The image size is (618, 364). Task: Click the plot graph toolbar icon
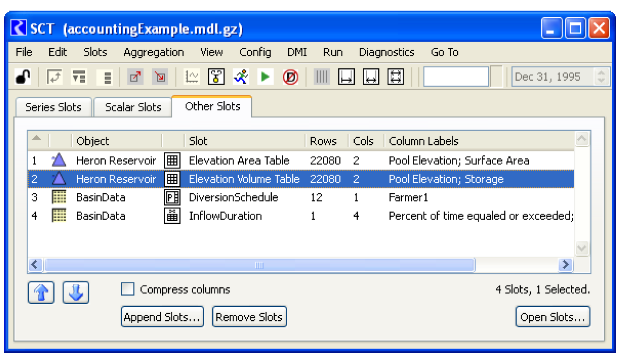(x=192, y=77)
